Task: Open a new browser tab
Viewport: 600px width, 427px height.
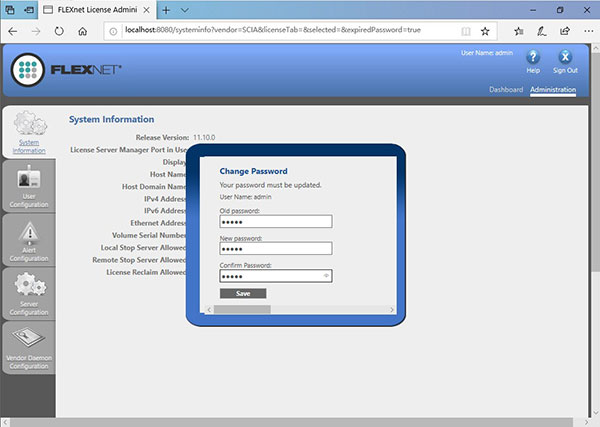Action: [x=166, y=10]
